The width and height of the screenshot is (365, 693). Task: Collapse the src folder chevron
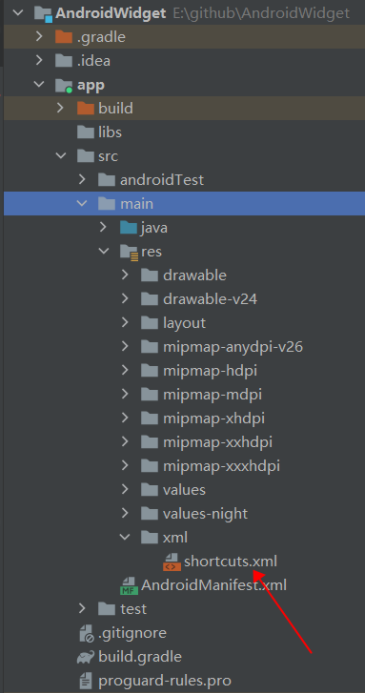tap(61, 156)
